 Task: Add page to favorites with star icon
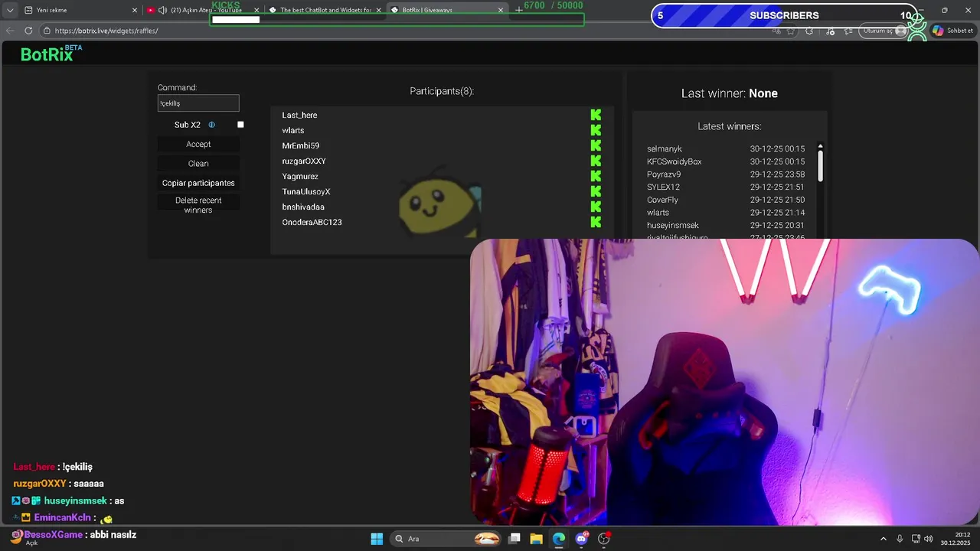[791, 31]
